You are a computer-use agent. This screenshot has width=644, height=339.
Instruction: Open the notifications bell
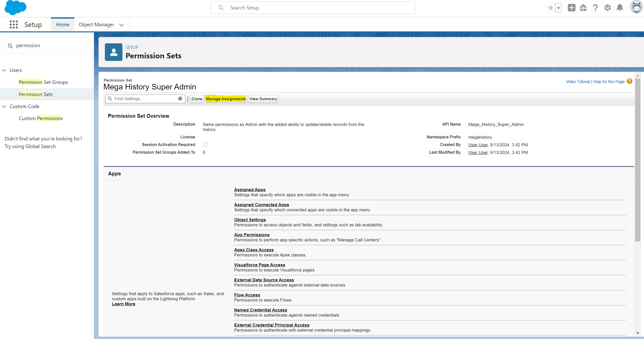point(620,8)
